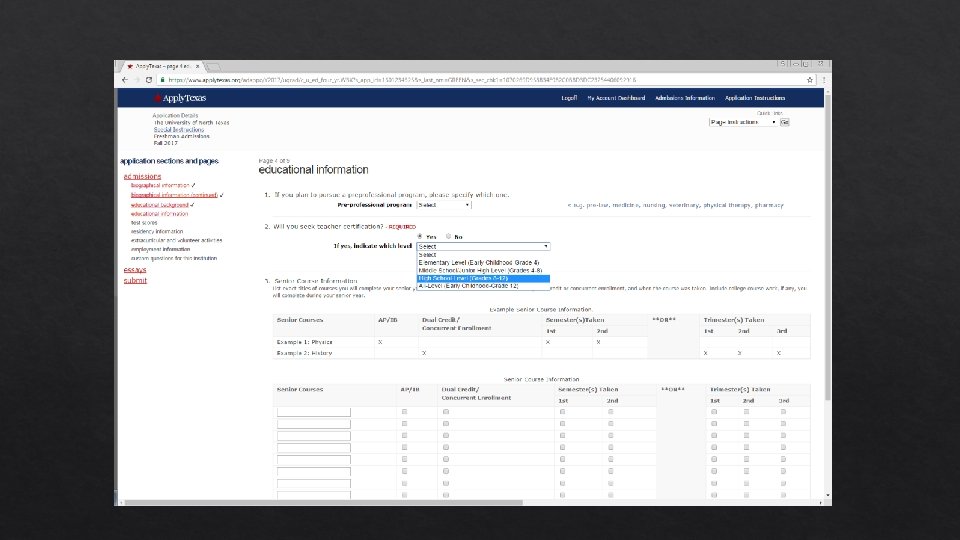Choose All-Level (Early Childhood-Grade 12) option
This screenshot has width=960, height=540.
click(x=483, y=286)
